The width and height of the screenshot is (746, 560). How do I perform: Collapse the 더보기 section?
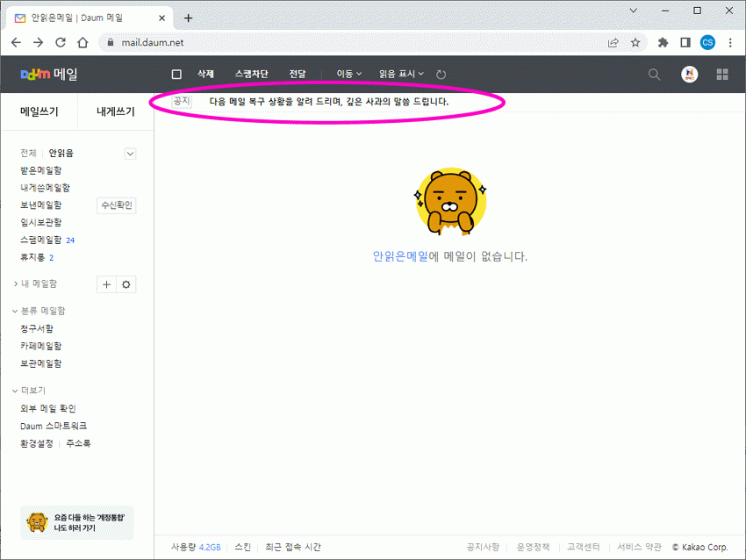[29, 391]
